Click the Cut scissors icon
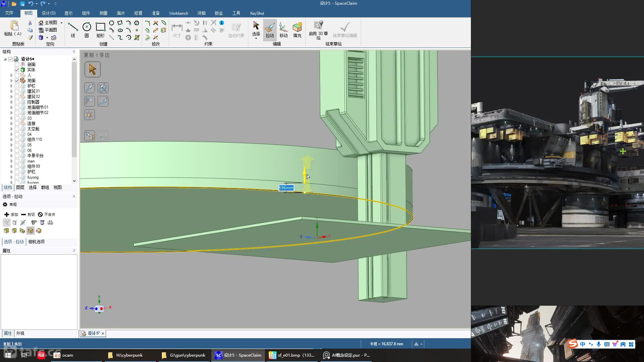 tap(30, 23)
